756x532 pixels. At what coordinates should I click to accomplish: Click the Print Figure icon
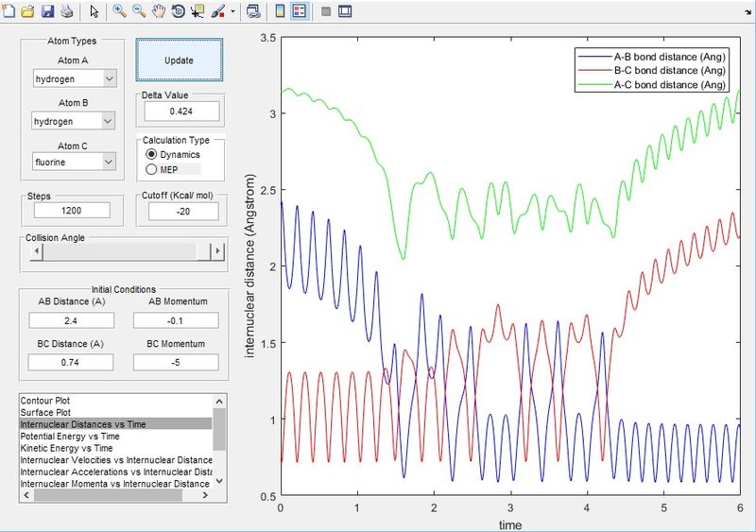click(x=66, y=11)
